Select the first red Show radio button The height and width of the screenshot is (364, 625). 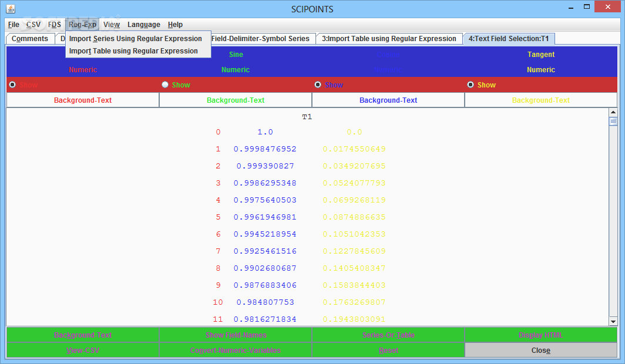point(13,85)
